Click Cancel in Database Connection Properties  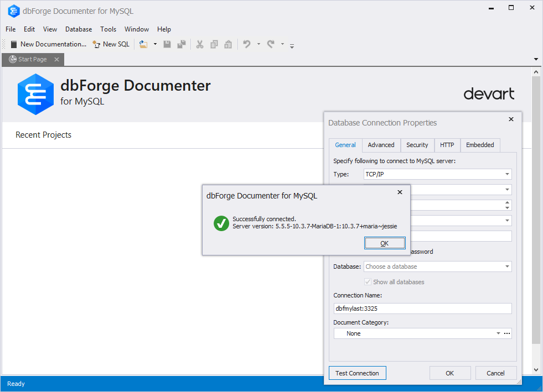[x=496, y=373]
